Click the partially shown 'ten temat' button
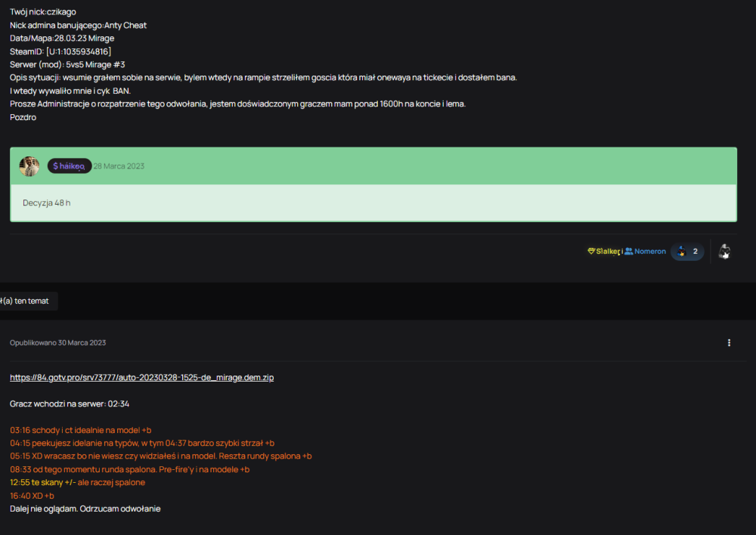This screenshot has height=535, width=756. click(x=29, y=301)
